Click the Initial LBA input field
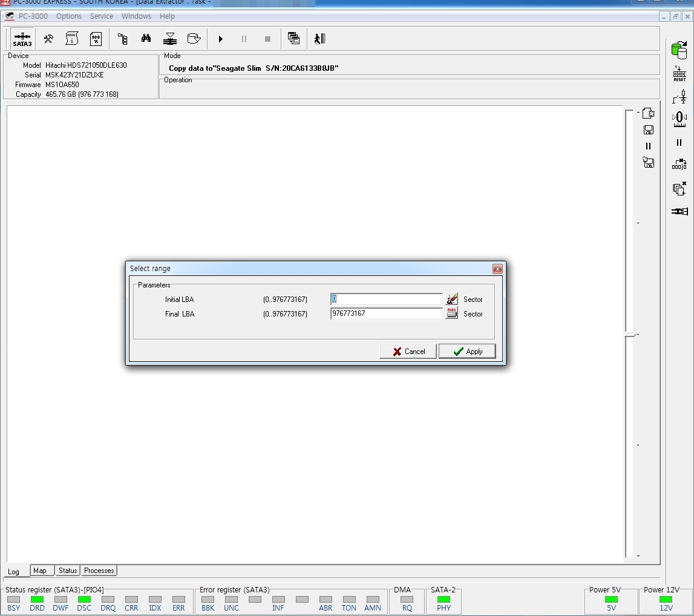Image resolution: width=694 pixels, height=616 pixels. coord(387,299)
